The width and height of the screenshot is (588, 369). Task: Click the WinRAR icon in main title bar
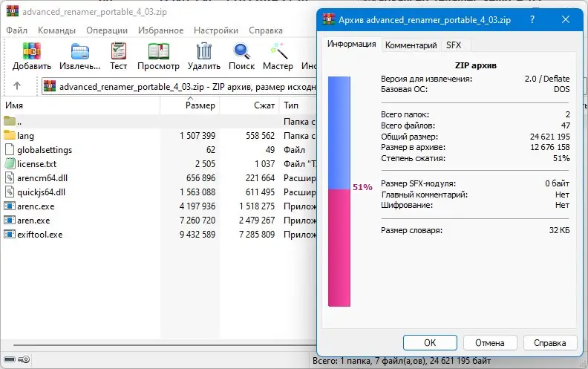[13, 11]
